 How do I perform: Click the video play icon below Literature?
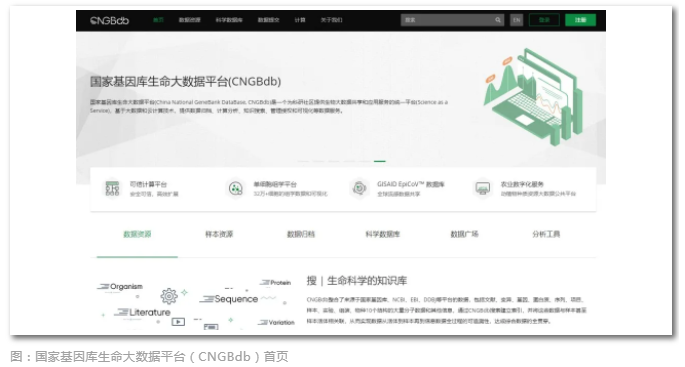point(178,322)
